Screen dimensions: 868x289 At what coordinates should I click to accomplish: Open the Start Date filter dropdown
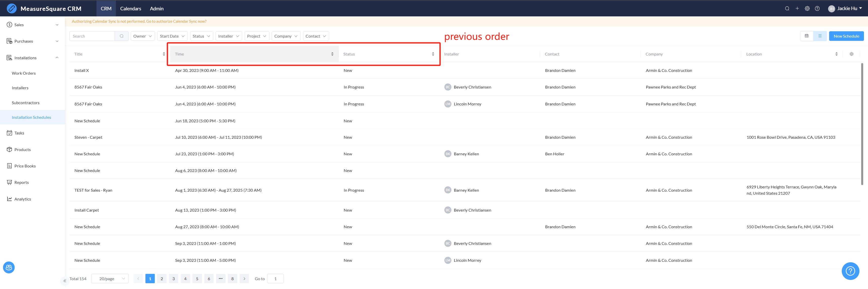[x=172, y=36]
